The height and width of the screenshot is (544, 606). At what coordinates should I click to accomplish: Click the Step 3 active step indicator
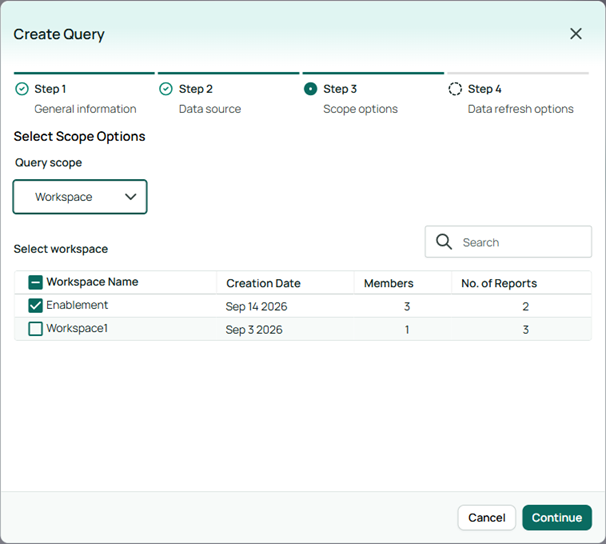click(x=310, y=89)
